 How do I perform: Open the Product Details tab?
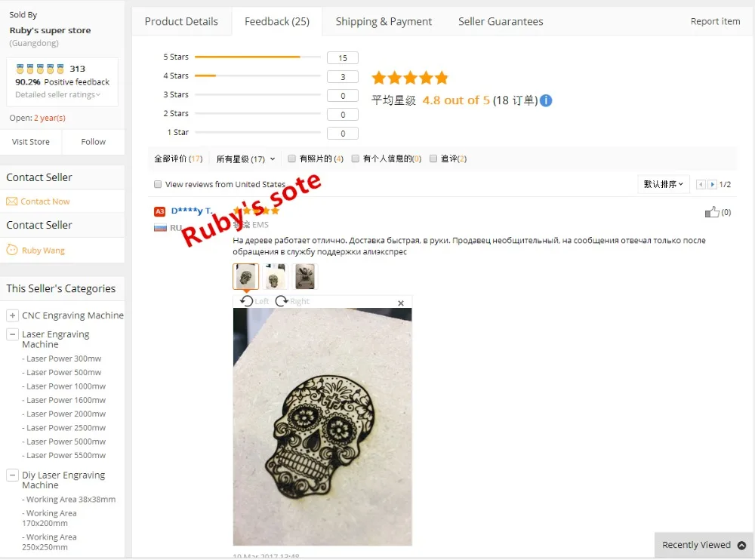point(181,22)
